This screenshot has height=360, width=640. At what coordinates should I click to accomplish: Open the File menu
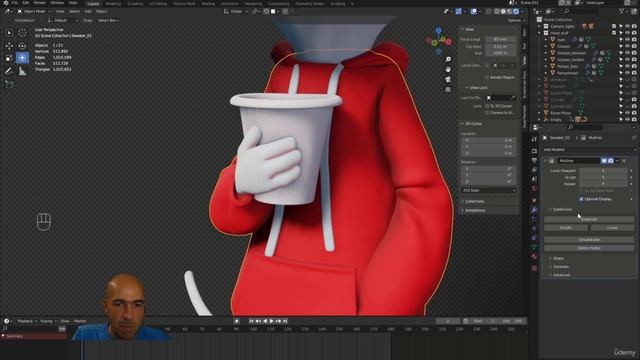(x=15, y=3)
